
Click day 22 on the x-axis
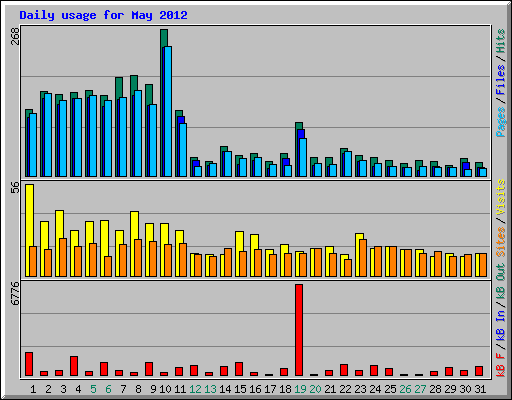pyautogui.click(x=345, y=389)
